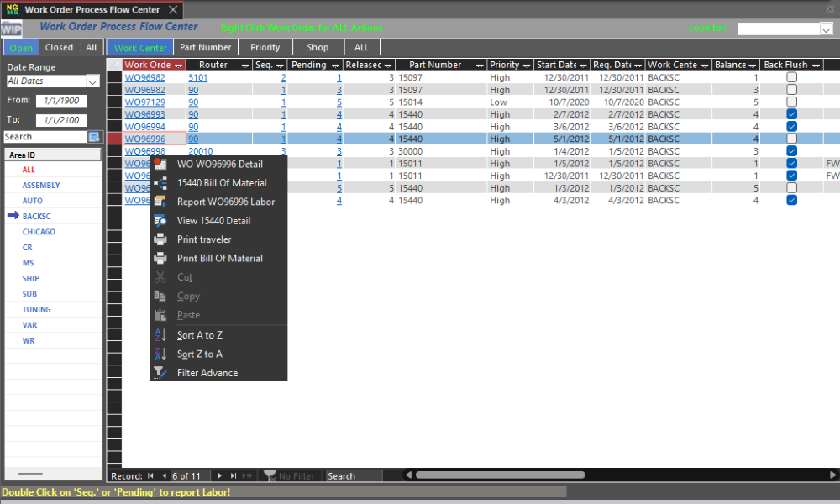Screen dimensions: 840x504
Task: Open work order link WO97129
Action: point(144,102)
